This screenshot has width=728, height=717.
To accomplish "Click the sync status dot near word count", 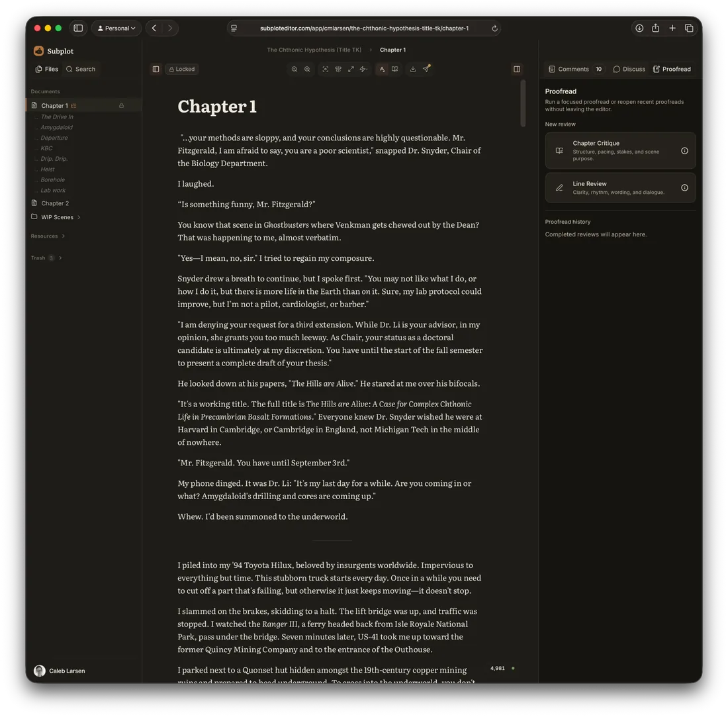I will (x=513, y=668).
